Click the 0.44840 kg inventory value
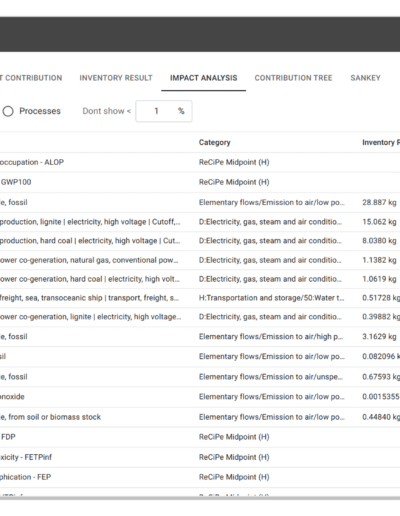The image size is (400, 516). click(x=381, y=417)
